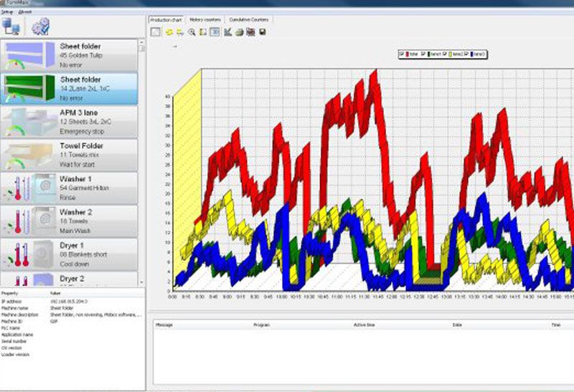The height and width of the screenshot is (392, 574).
Task: Toggle the 'total' series checkbox in legend
Action: [x=403, y=54]
